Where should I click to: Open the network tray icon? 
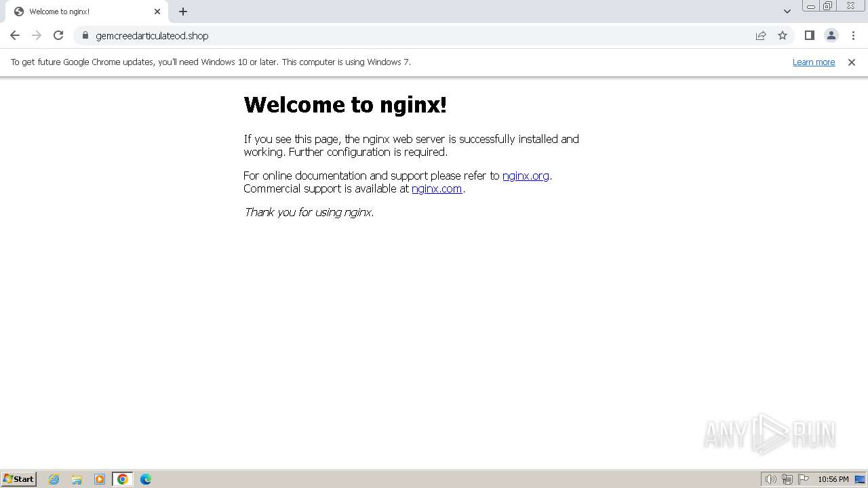(x=787, y=479)
